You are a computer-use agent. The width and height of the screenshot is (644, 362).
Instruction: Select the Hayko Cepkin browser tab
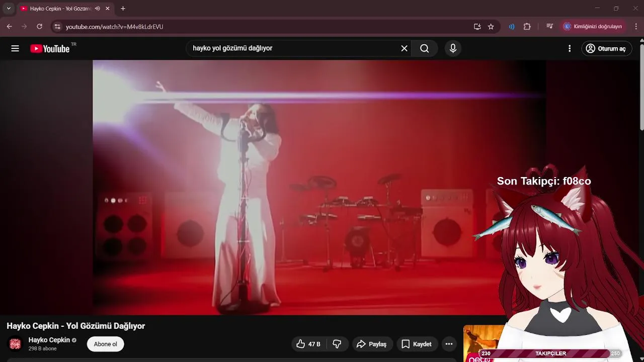(65, 9)
